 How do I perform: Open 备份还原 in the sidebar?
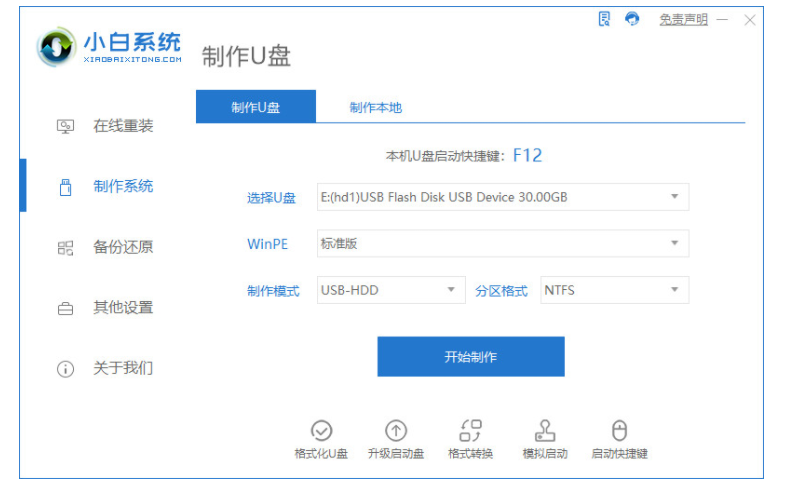pyautogui.click(x=122, y=247)
